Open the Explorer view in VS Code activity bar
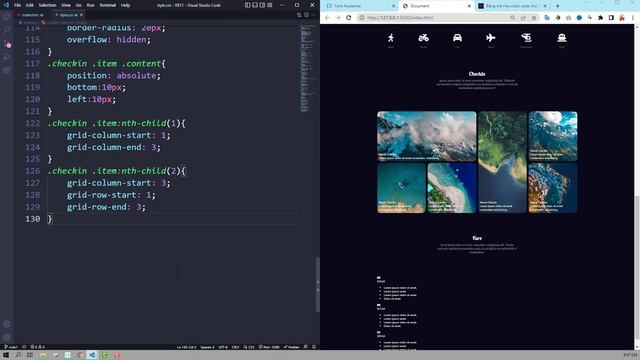 [7, 17]
